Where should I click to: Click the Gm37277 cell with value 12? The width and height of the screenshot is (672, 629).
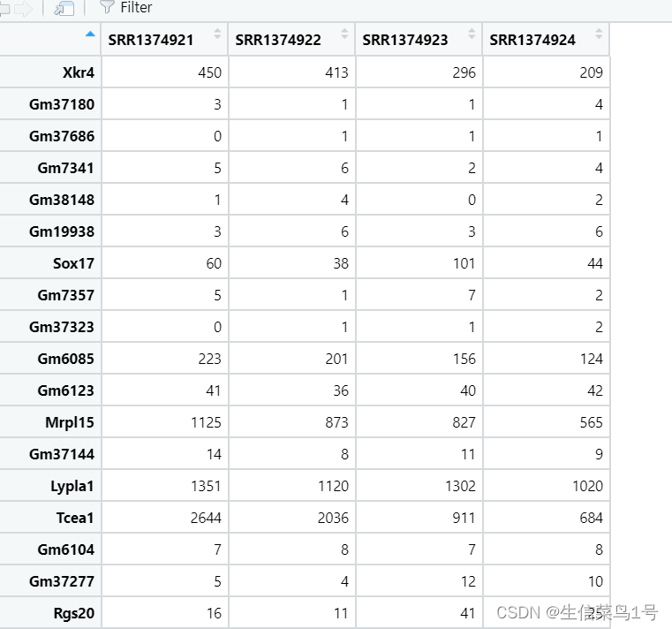(x=419, y=581)
